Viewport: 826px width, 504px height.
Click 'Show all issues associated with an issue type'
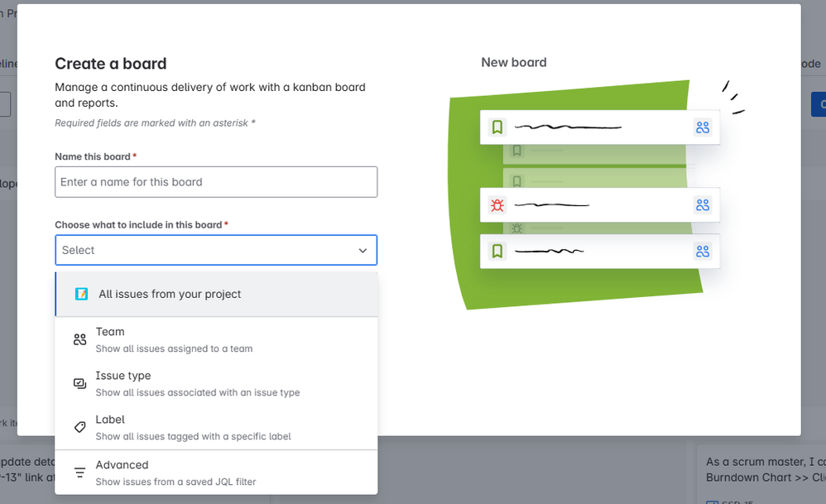(x=198, y=392)
